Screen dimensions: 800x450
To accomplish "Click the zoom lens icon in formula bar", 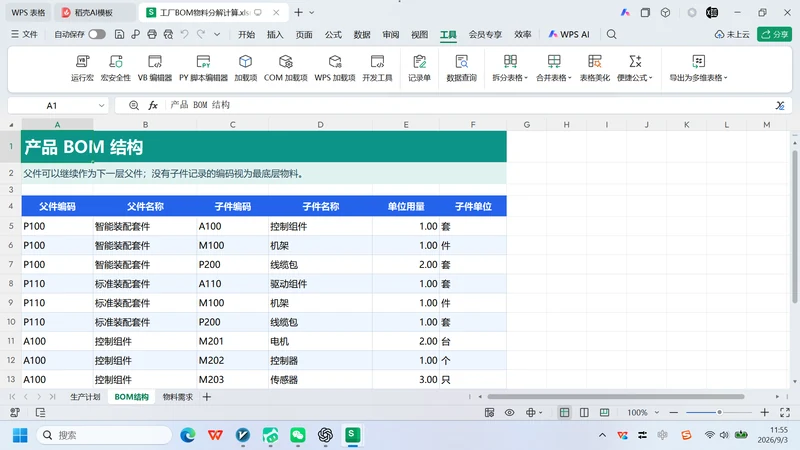I will 134,105.
